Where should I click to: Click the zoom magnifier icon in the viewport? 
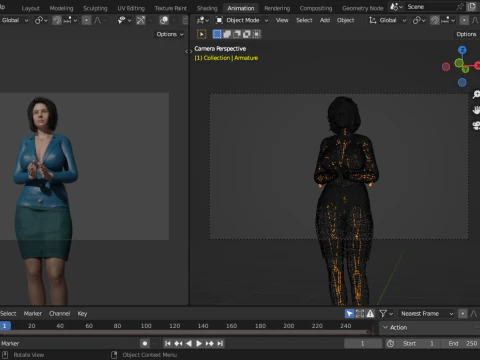(476, 95)
